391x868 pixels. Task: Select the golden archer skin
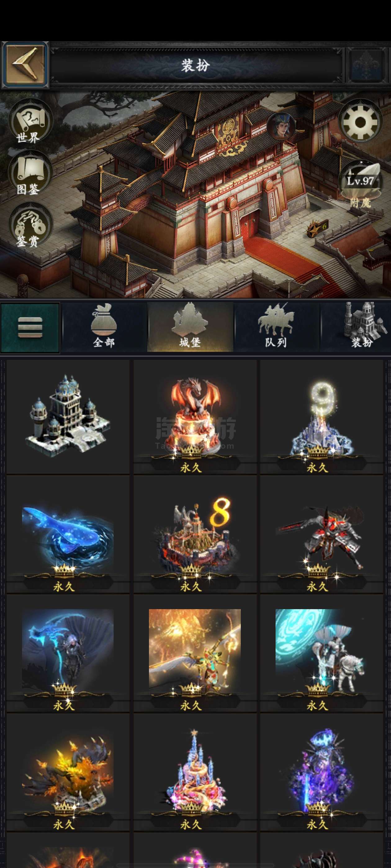tap(195, 653)
